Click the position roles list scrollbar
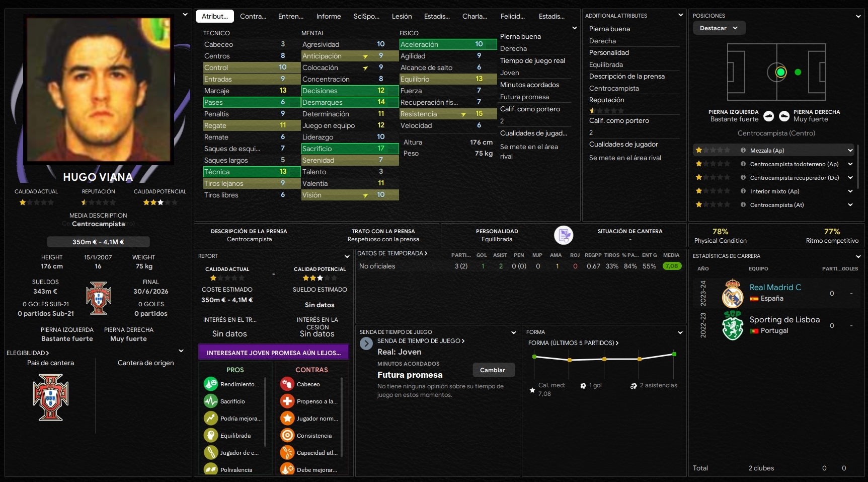 [x=857, y=166]
